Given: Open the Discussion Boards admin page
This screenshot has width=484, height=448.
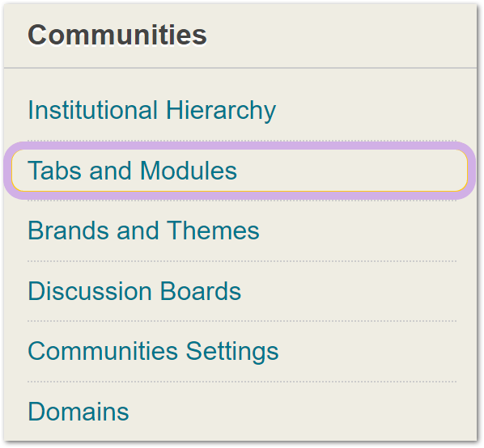Looking at the screenshot, I should tap(134, 291).
